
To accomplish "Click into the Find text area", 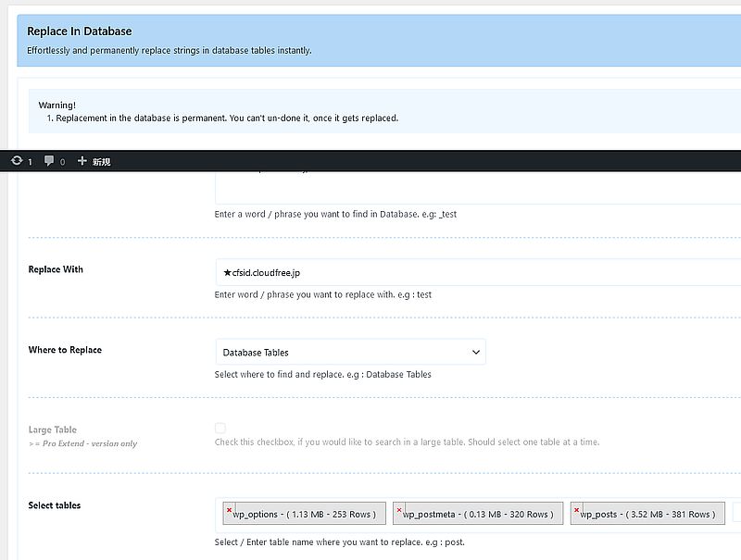I will (x=478, y=188).
